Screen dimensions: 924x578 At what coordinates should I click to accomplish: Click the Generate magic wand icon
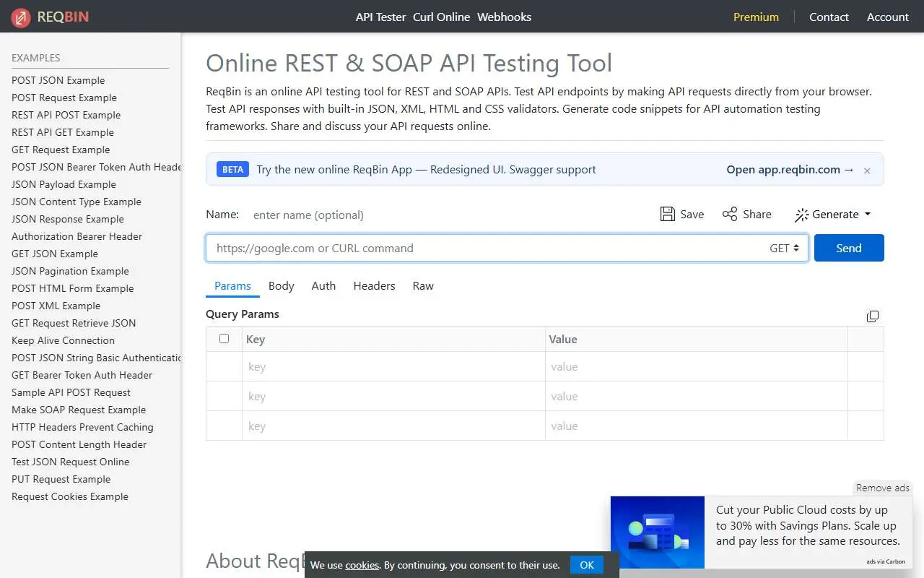click(x=801, y=215)
